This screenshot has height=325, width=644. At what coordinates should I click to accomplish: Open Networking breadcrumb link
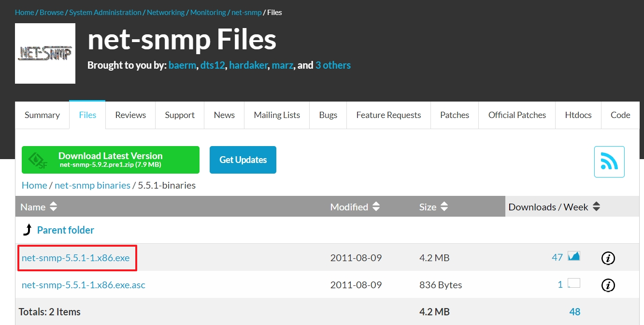point(166,12)
